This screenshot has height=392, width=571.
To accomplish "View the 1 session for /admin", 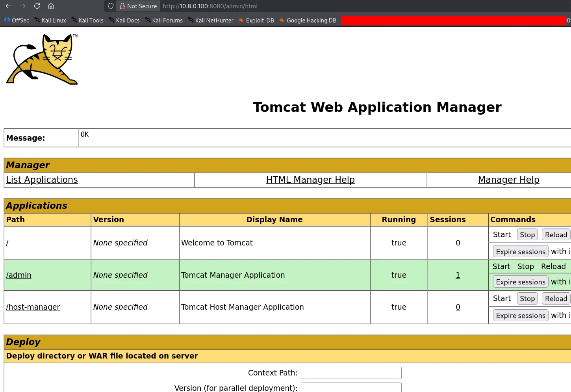I will pos(458,275).
